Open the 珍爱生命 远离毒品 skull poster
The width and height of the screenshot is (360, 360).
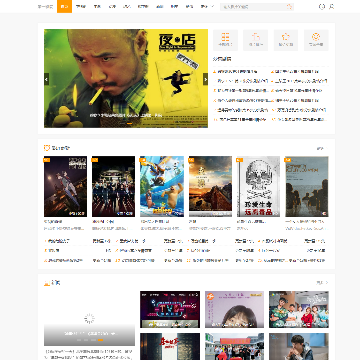click(258, 187)
